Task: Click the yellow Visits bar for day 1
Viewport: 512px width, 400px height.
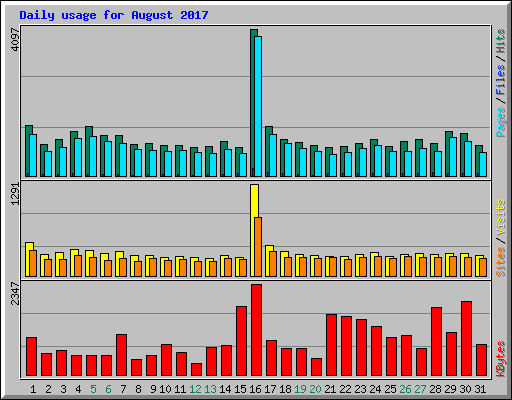Action: (28, 259)
